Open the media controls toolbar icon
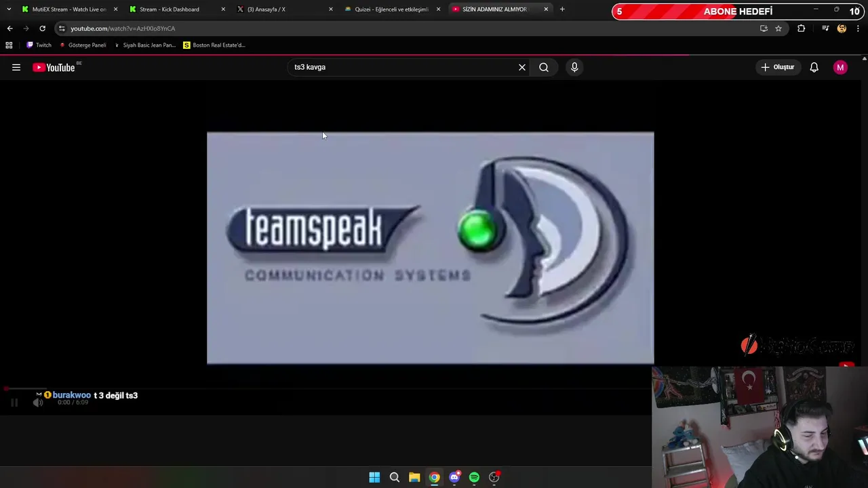 (825, 28)
